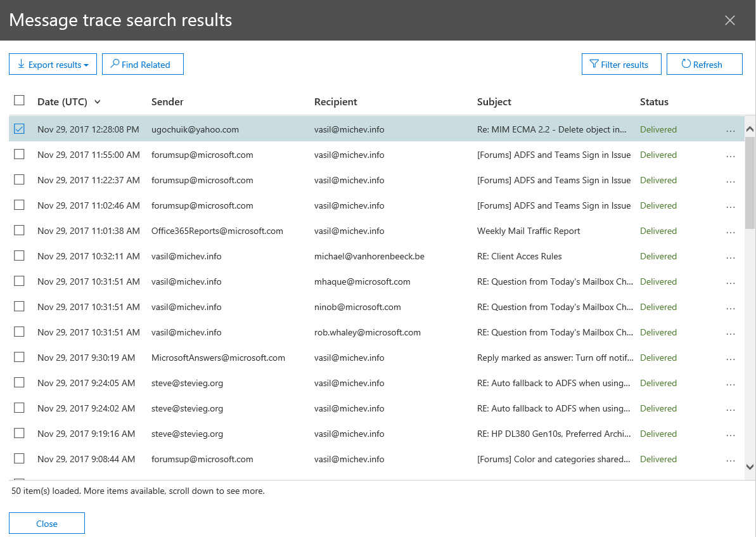Click the Find Related button
The image size is (756, 537).
point(143,64)
